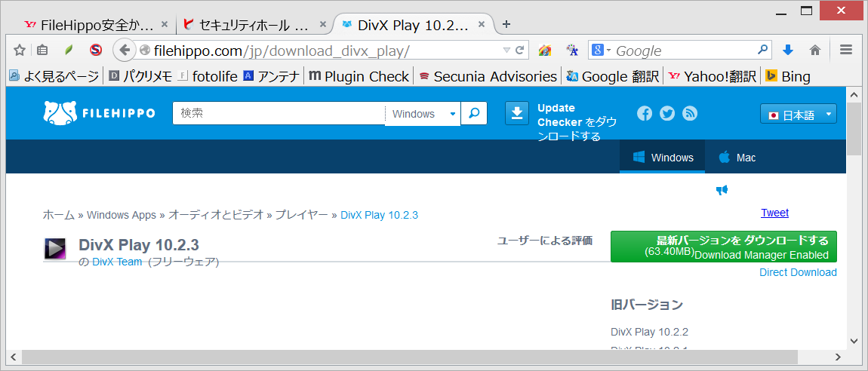Select the Windows platform tab
The image size is (868, 371).
(x=663, y=157)
